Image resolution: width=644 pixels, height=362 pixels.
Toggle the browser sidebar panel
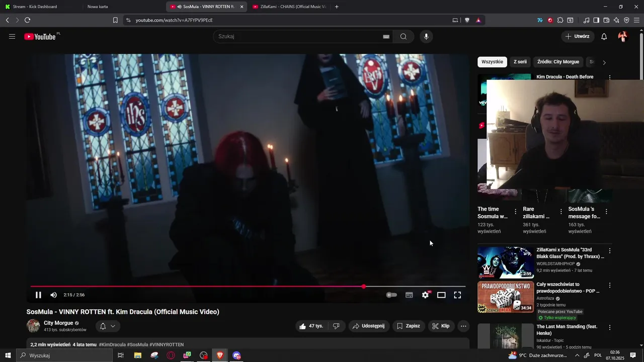coord(596,20)
